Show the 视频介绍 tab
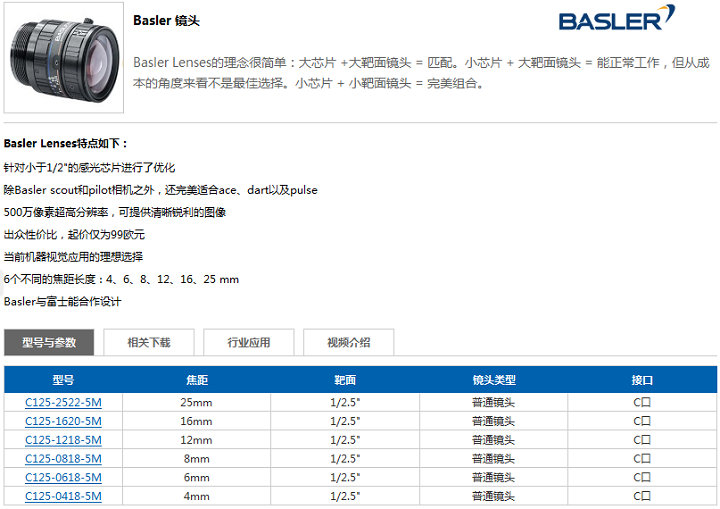Viewport: 720px width, 509px height. coord(348,342)
